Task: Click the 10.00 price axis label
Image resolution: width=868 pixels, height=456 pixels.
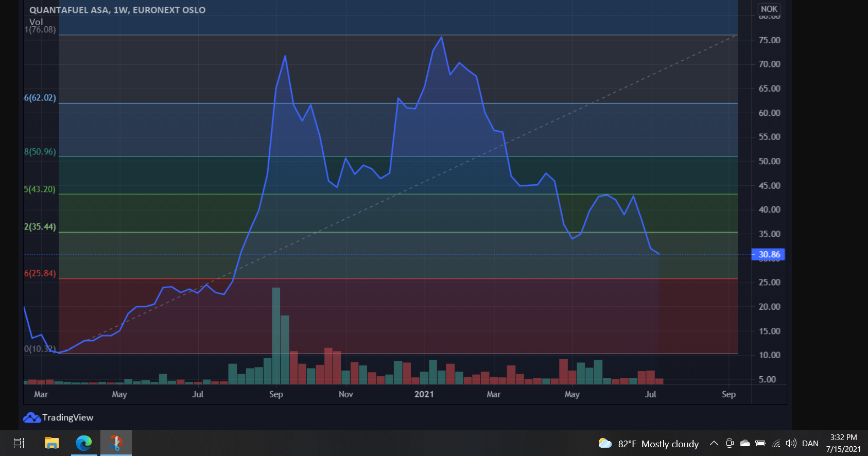Action: (x=769, y=355)
